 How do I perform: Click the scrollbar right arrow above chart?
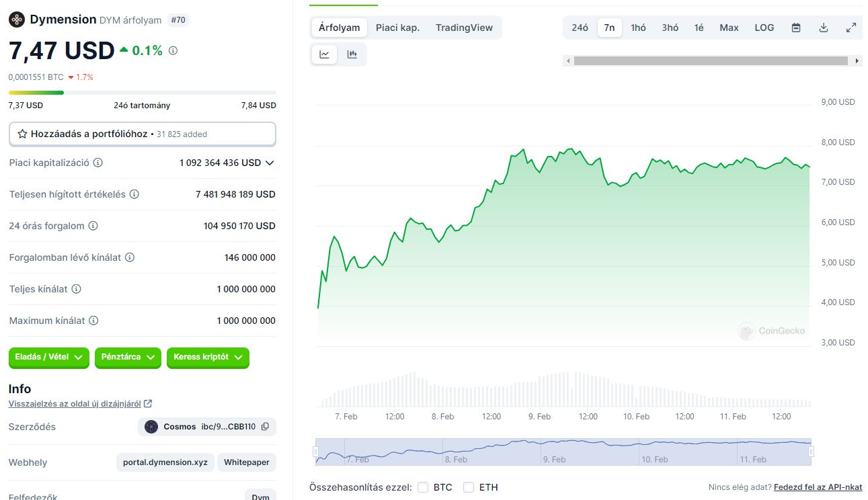[857, 60]
